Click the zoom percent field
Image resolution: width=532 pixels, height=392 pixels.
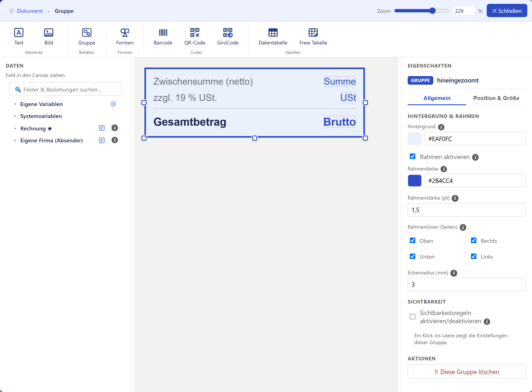click(464, 11)
